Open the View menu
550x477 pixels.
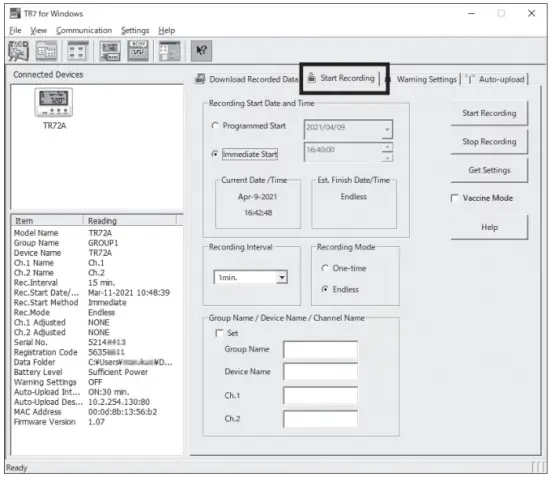pyautogui.click(x=38, y=31)
